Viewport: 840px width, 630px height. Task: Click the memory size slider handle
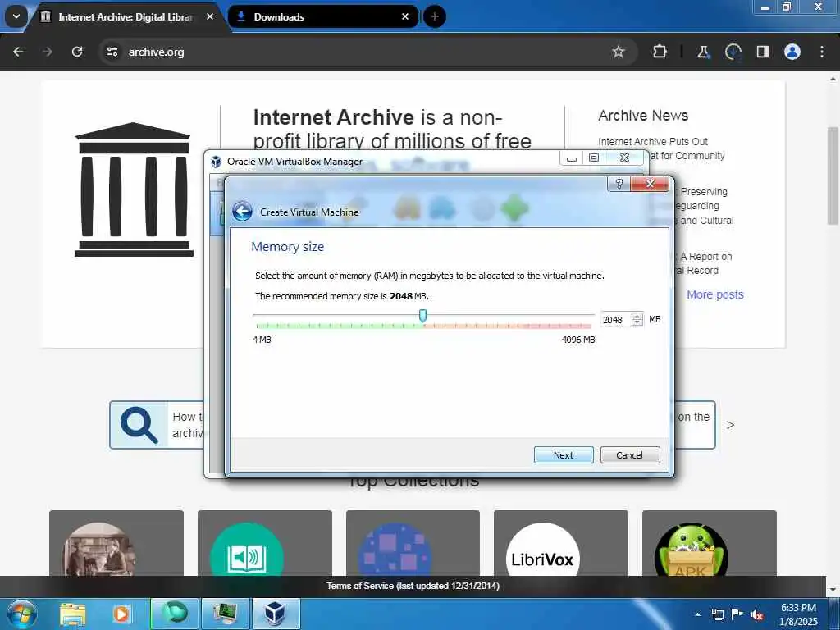(x=422, y=316)
